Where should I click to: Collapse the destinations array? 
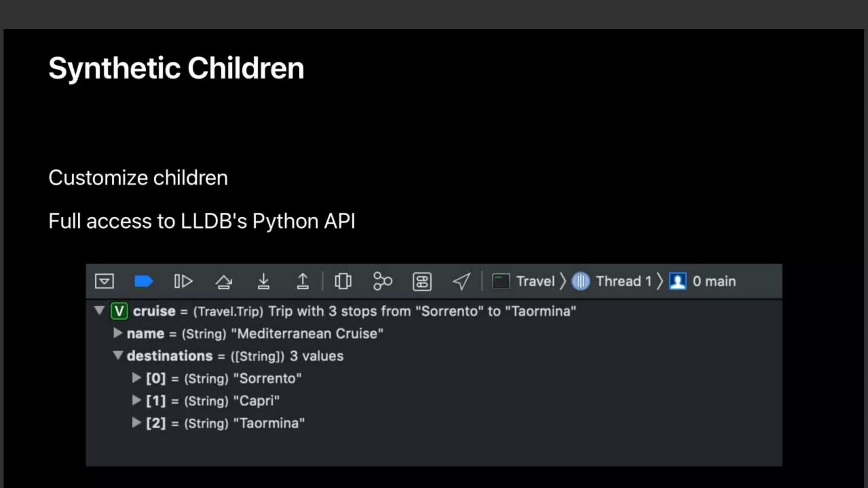click(x=118, y=355)
